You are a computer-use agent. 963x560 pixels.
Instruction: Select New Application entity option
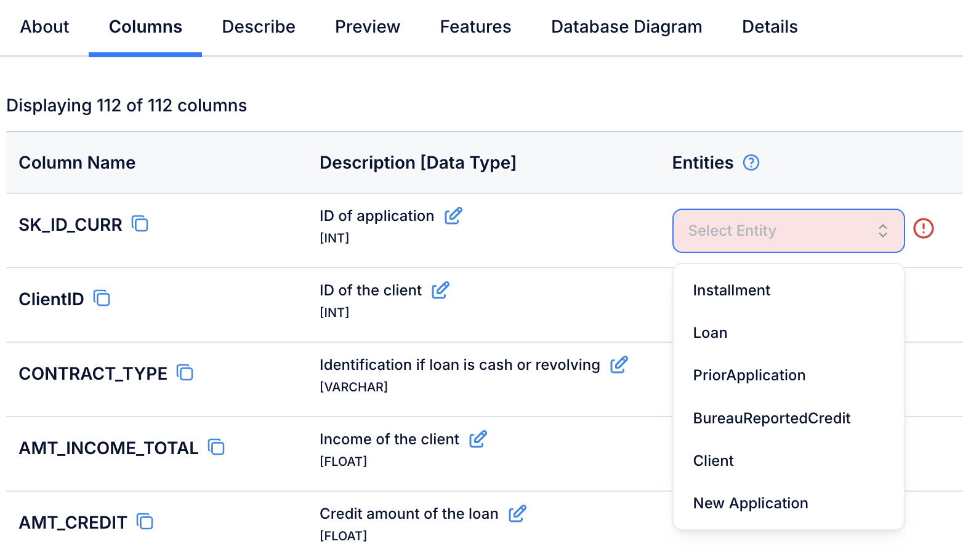pos(750,503)
